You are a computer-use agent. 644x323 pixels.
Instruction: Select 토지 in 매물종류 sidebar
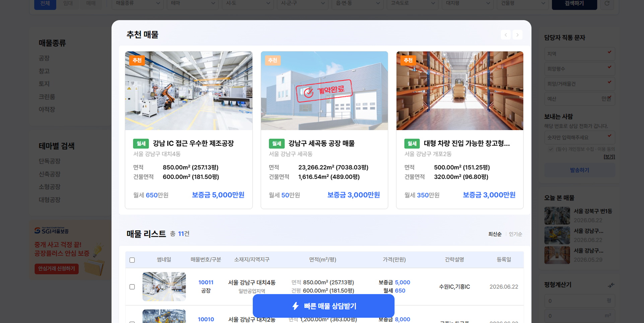click(44, 84)
